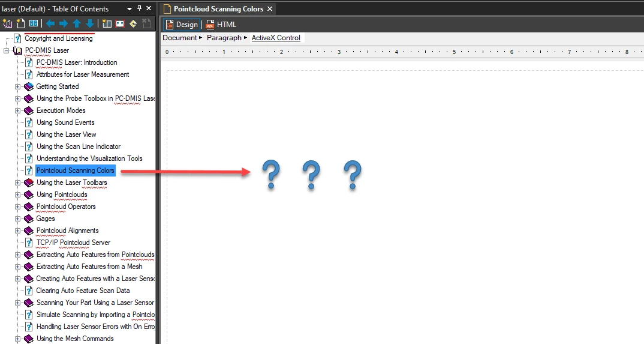
Task: Expand the Gages book
Action: [x=17, y=219]
